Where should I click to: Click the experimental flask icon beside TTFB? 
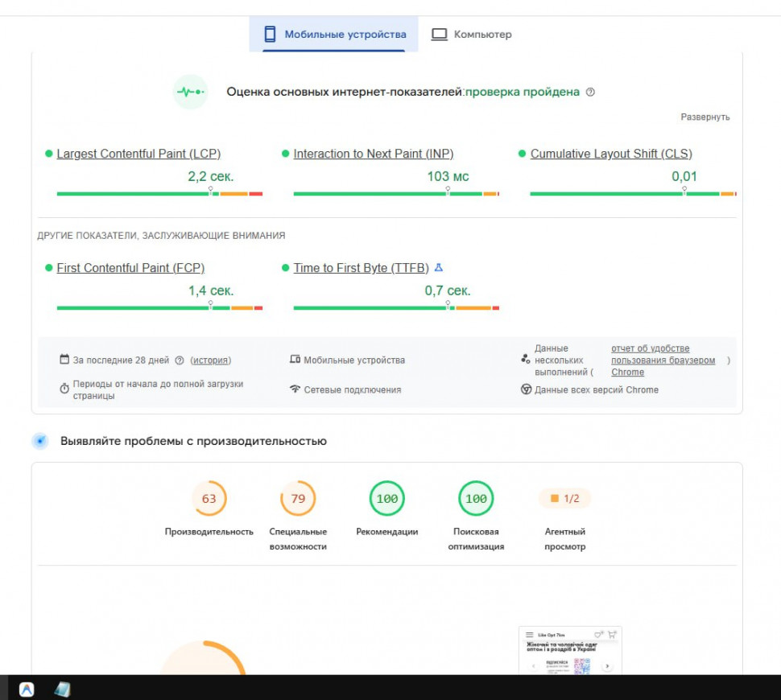(x=438, y=267)
